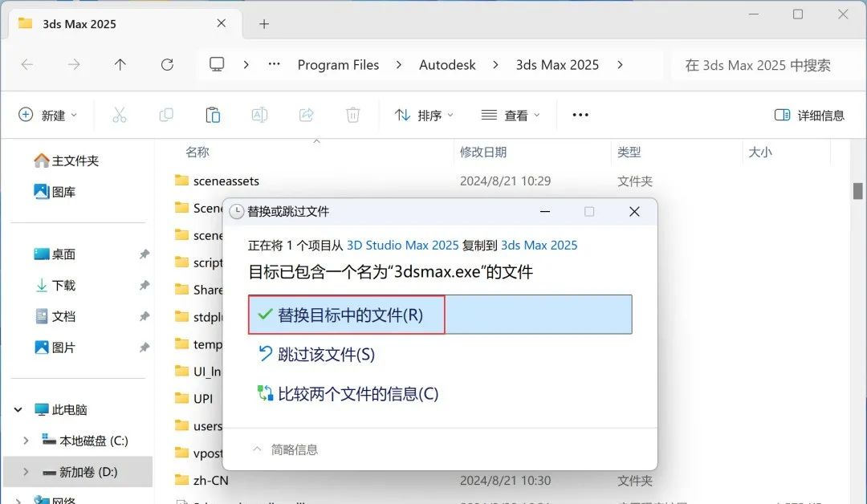Sort by Size (大小) column header
867x504 pixels.
click(759, 152)
